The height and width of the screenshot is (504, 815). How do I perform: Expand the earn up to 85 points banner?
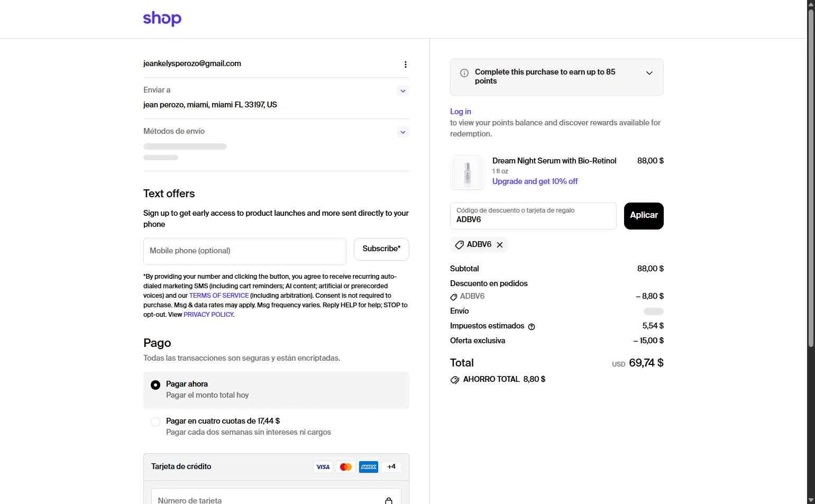649,73
